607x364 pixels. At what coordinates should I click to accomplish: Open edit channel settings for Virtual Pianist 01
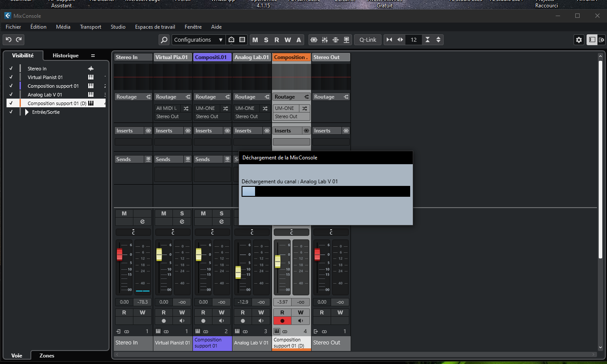[x=182, y=222]
